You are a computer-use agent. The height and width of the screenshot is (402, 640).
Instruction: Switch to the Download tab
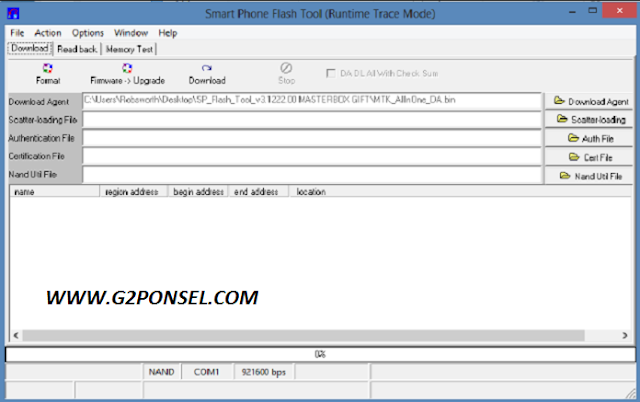[x=30, y=49]
